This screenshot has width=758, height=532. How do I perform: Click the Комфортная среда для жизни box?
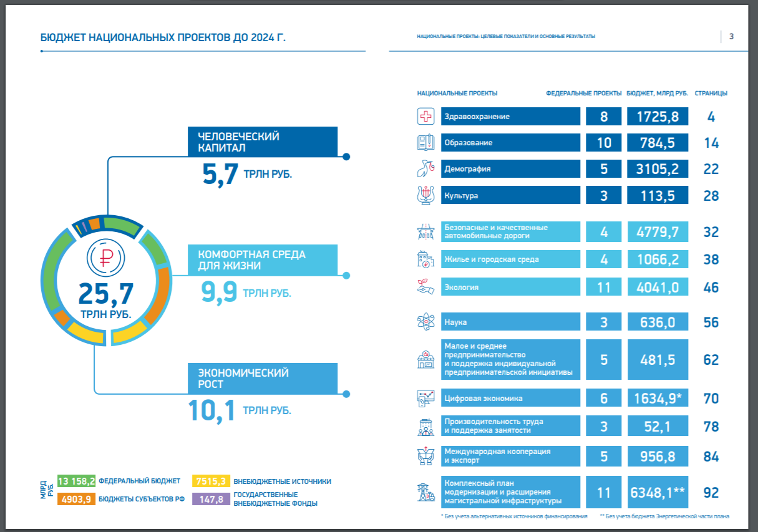point(263,259)
